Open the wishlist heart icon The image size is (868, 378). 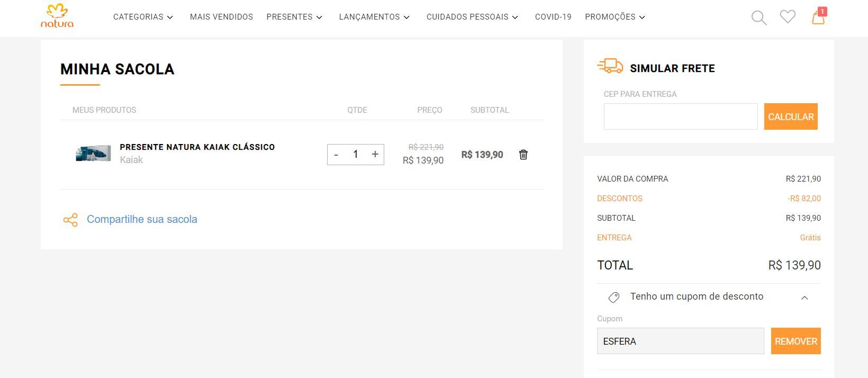pyautogui.click(x=788, y=17)
